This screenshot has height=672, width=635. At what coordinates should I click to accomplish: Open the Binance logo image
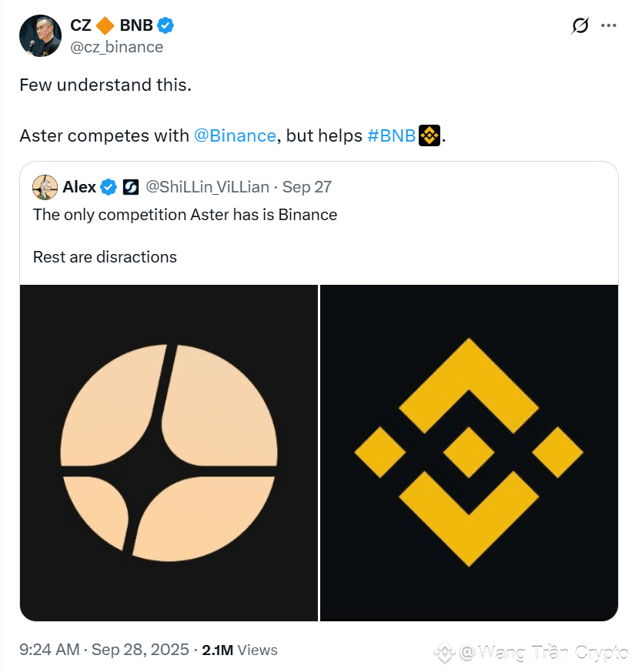click(469, 453)
